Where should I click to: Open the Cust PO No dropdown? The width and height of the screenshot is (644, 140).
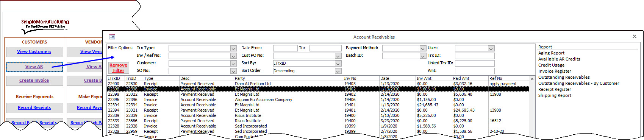(338, 56)
